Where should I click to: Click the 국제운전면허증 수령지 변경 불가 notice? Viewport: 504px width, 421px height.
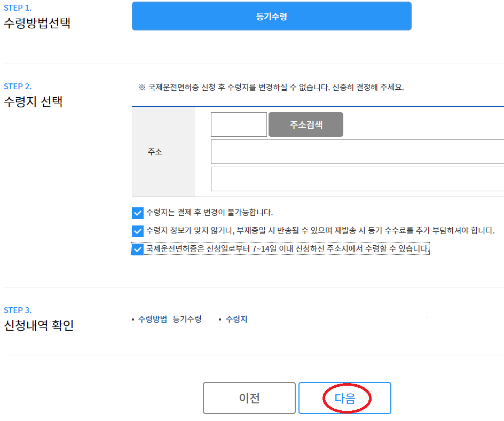tap(271, 87)
